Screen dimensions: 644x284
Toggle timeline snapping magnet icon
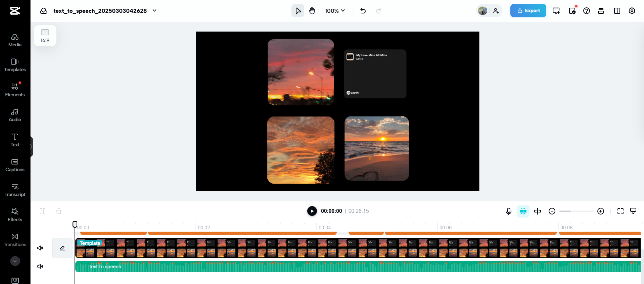coord(523,211)
